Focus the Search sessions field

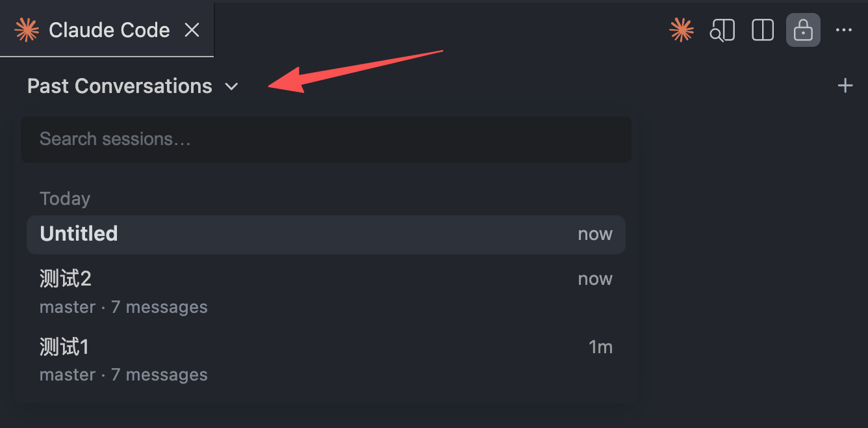pyautogui.click(x=325, y=139)
